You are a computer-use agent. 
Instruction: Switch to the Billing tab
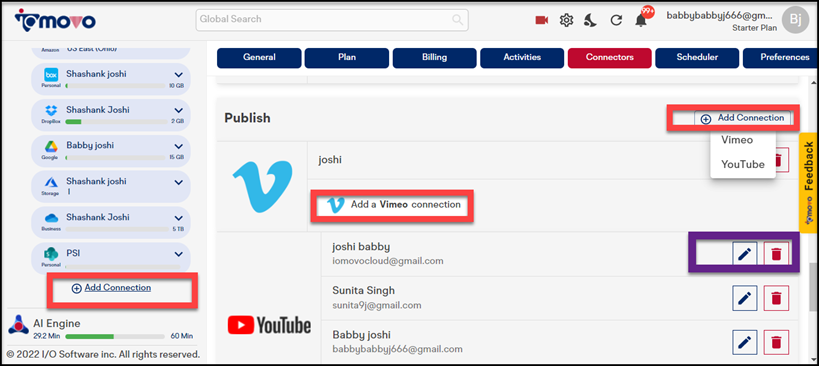pos(435,57)
